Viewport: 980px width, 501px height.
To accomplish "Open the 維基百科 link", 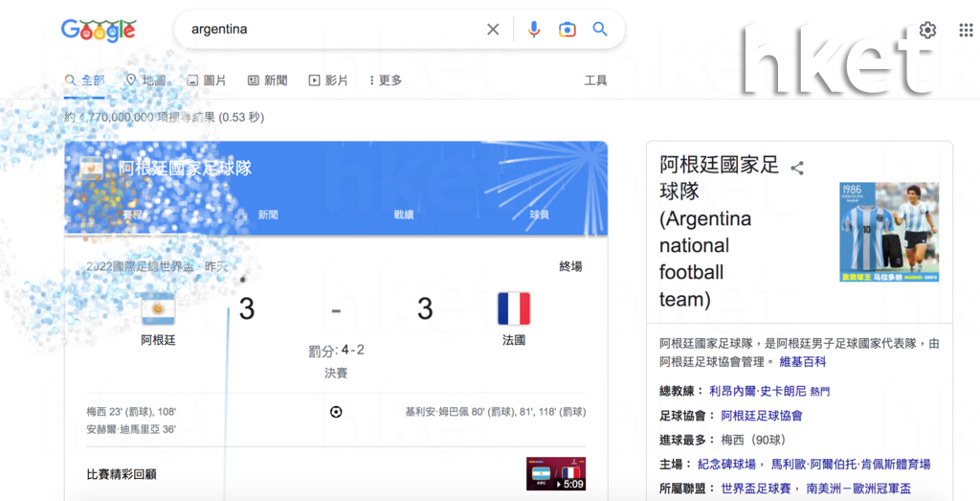I will pos(803,361).
